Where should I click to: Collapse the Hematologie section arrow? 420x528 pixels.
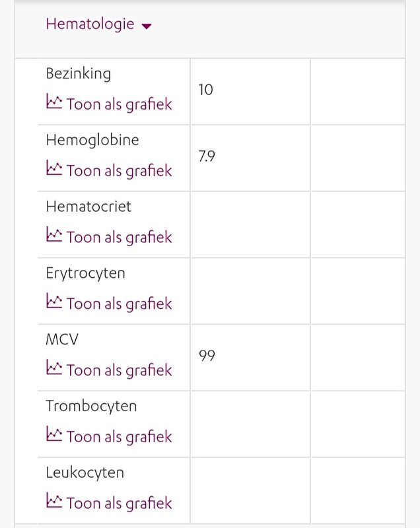(147, 26)
